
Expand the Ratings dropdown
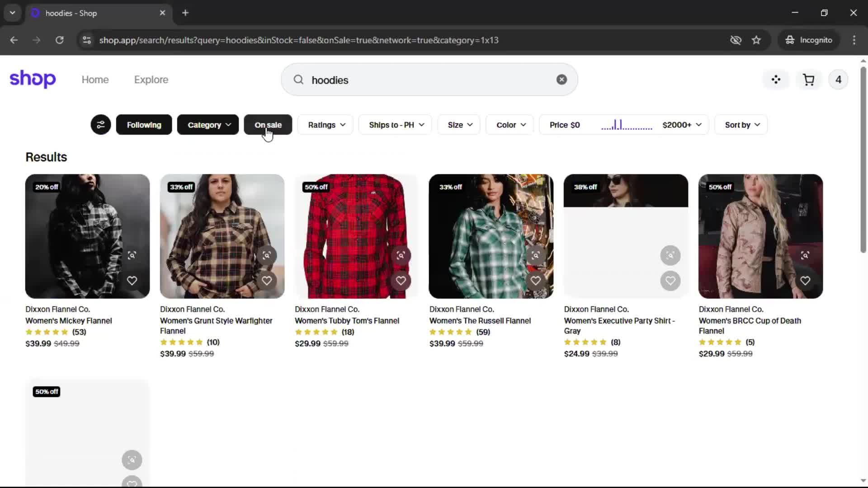pos(326,125)
